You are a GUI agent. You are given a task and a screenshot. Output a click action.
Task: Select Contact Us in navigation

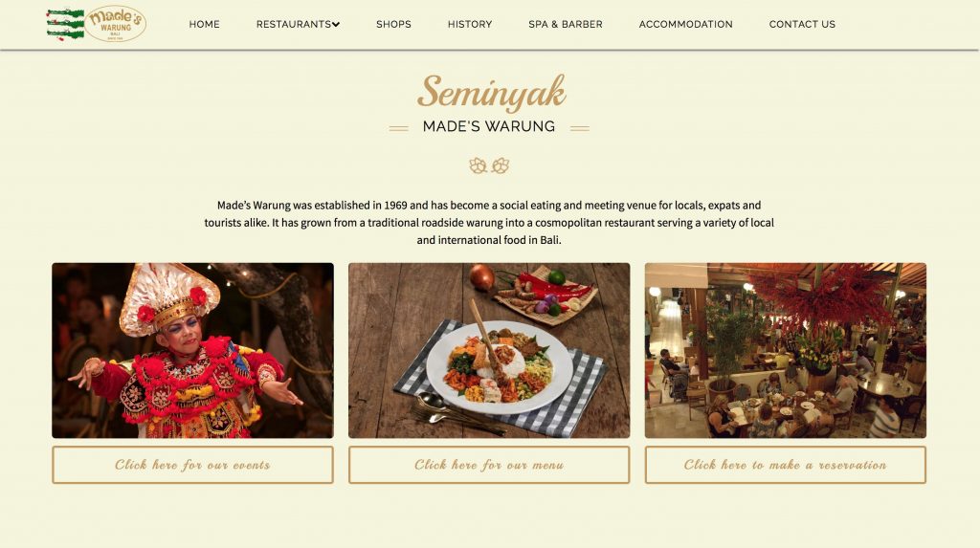(x=802, y=24)
